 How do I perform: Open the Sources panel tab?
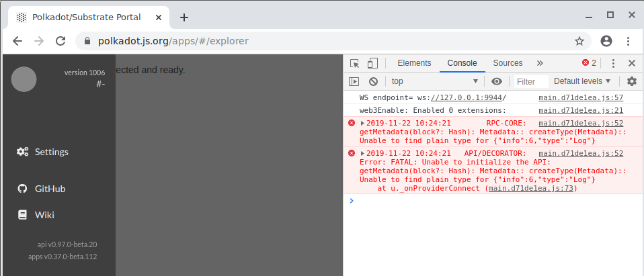[508, 63]
